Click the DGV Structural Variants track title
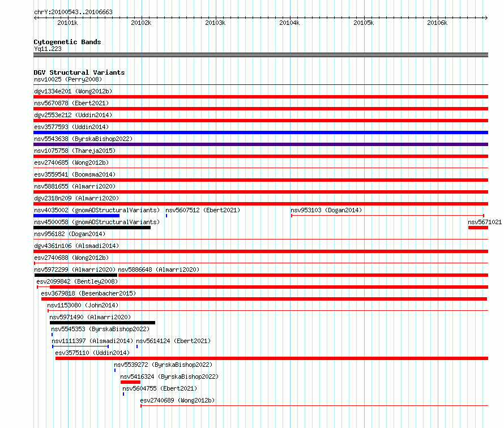 pos(79,72)
